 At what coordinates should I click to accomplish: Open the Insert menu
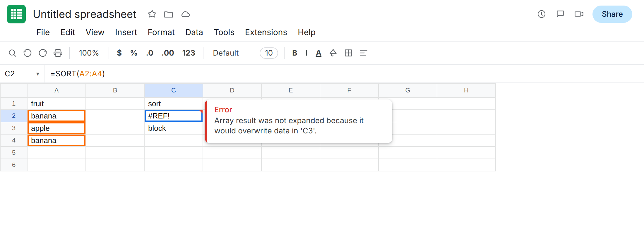(126, 32)
